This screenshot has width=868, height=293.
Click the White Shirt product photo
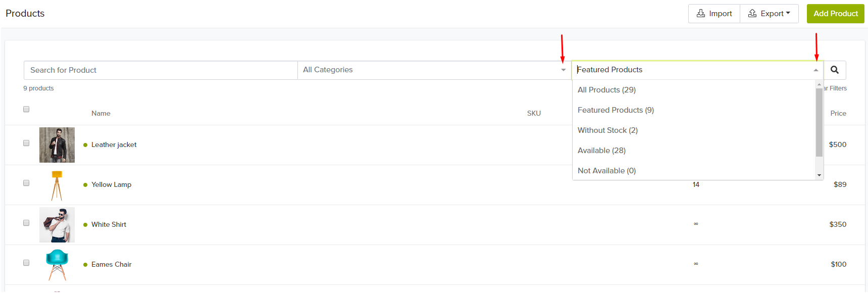coord(57,225)
